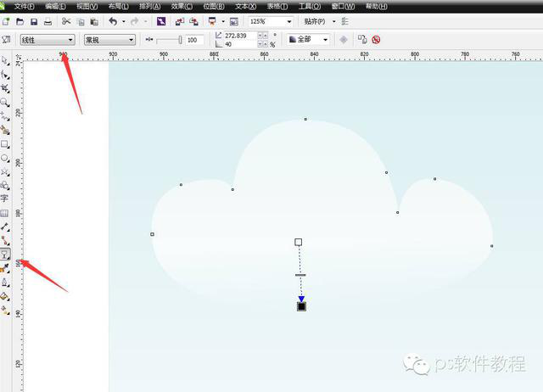This screenshot has height=392, width=543.
Task: Open the options icon beside snap
Action: pos(344,21)
